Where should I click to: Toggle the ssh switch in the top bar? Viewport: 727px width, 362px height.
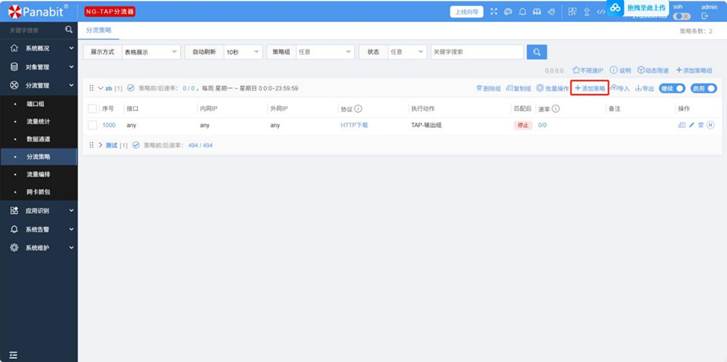click(x=682, y=16)
